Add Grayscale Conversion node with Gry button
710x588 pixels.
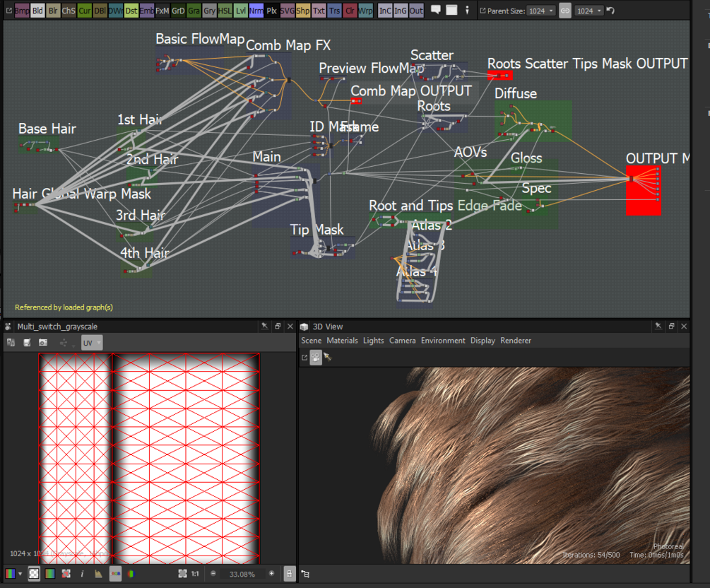pos(209,11)
